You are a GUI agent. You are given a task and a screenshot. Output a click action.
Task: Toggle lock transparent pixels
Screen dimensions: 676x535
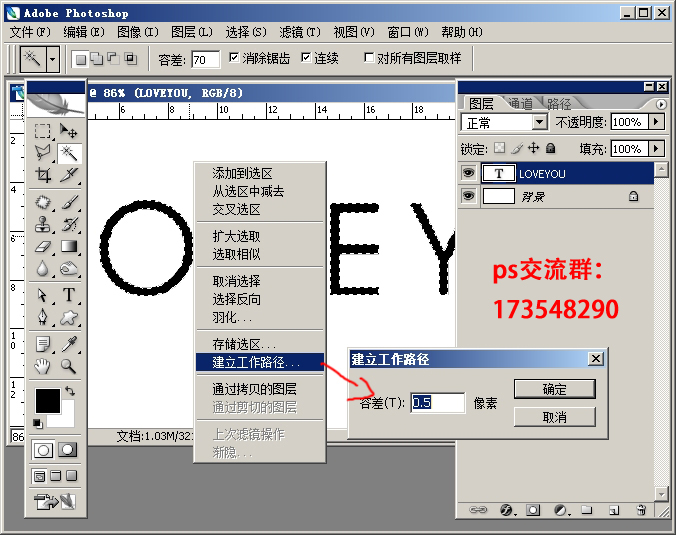tap(499, 148)
